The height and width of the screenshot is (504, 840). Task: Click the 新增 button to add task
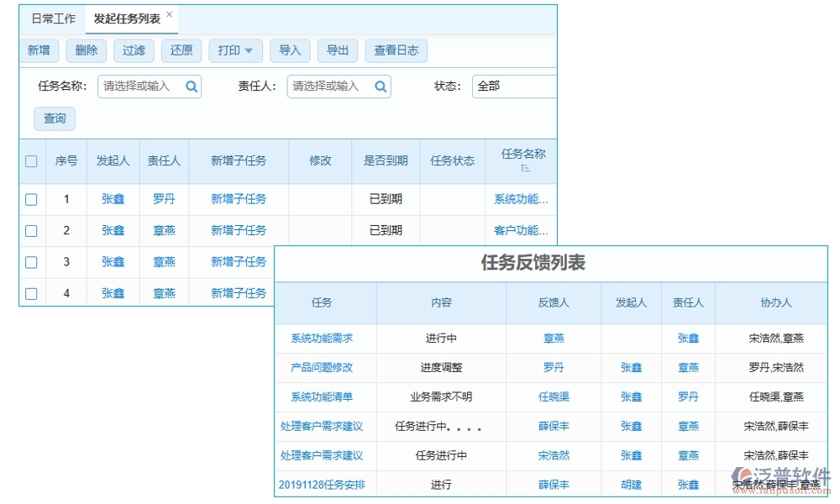tap(39, 50)
